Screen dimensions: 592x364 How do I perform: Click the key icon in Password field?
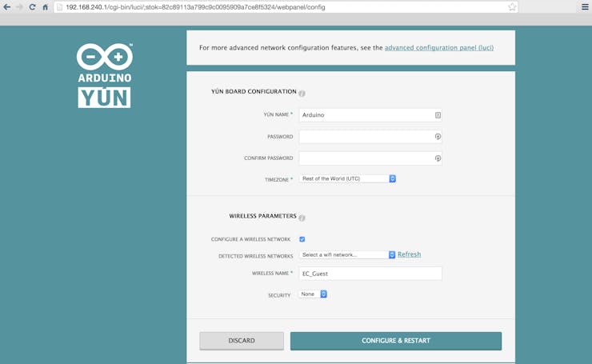coord(438,137)
